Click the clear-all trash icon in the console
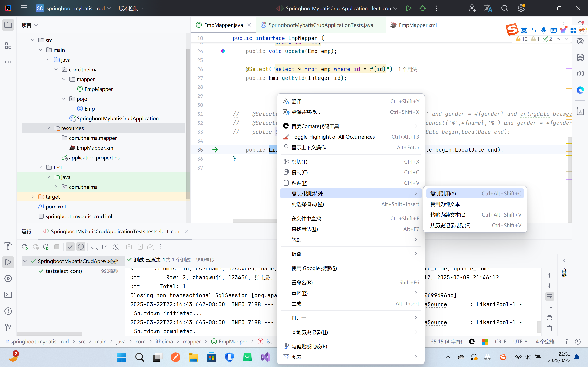The height and width of the screenshot is (367, 588). click(x=550, y=328)
